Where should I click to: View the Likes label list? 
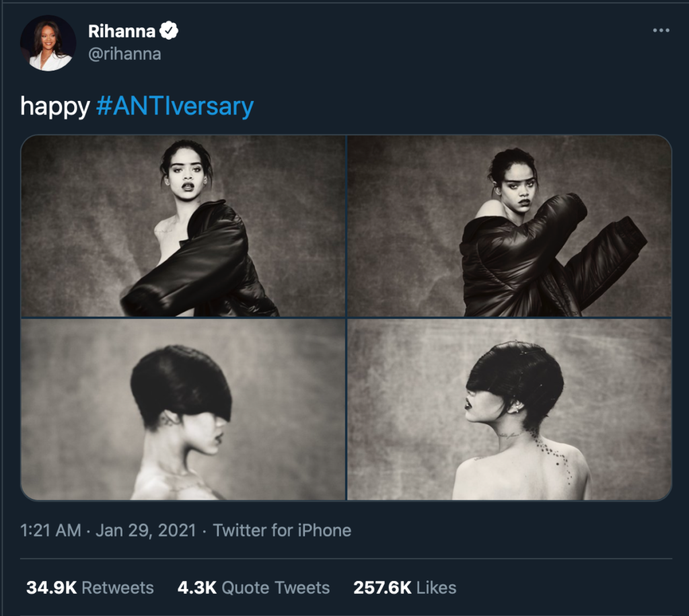point(436,587)
